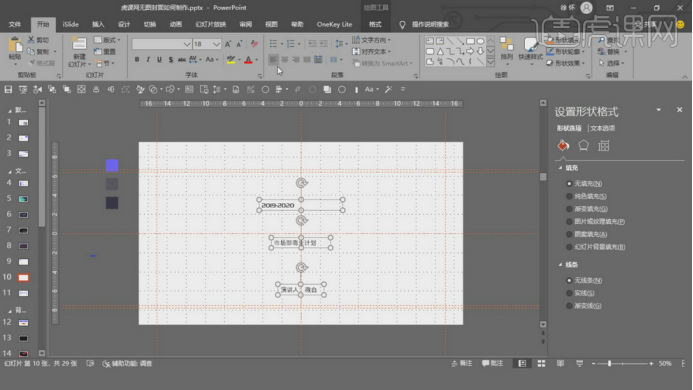The image size is (693, 390).
Task: Collapse the Fill (填充) section
Action: pos(560,168)
